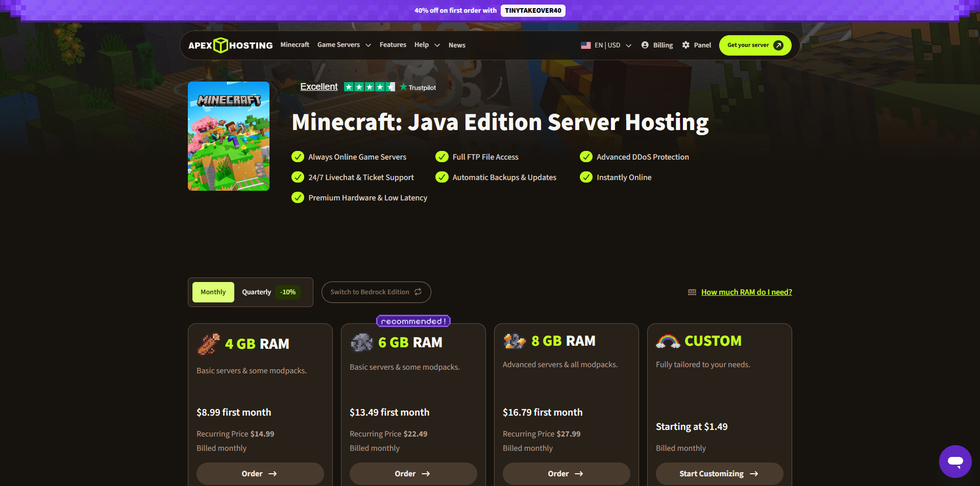The height and width of the screenshot is (486, 980).
Task: Click checkmark icon next to Always Online Game Servers
Action: pyautogui.click(x=298, y=157)
